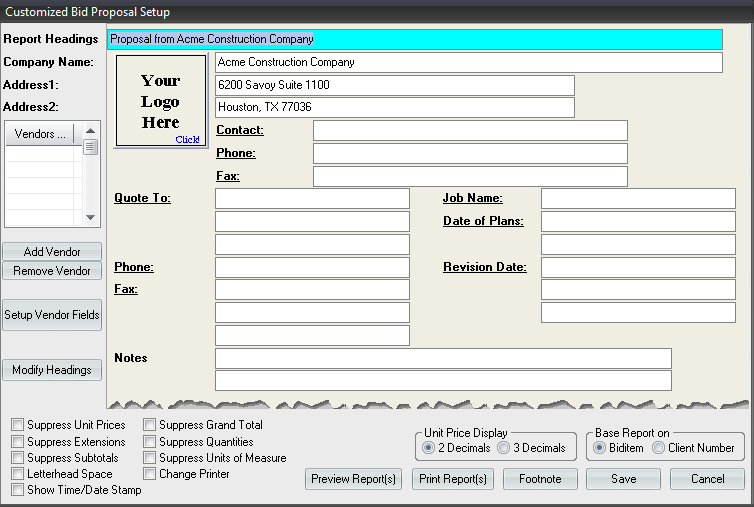This screenshot has width=754, height=507.
Task: Click Address1 field with 6200 Savoy
Action: (395, 85)
